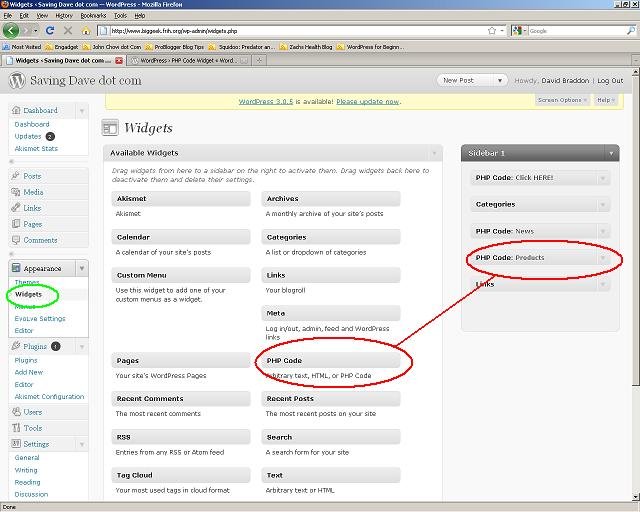Viewport: 640px width, 512px height.
Task: Click Add New under Plugins
Action: [x=29, y=372]
